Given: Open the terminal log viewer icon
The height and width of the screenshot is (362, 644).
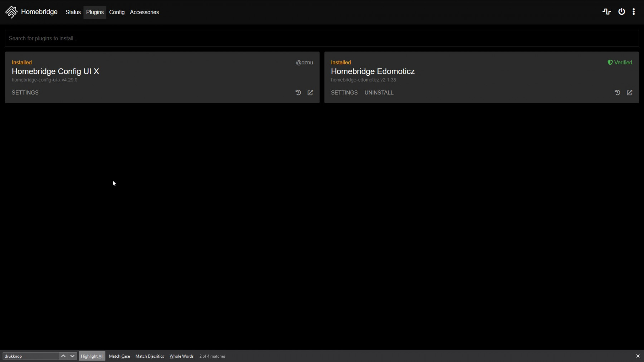Looking at the screenshot, I should click(x=606, y=12).
